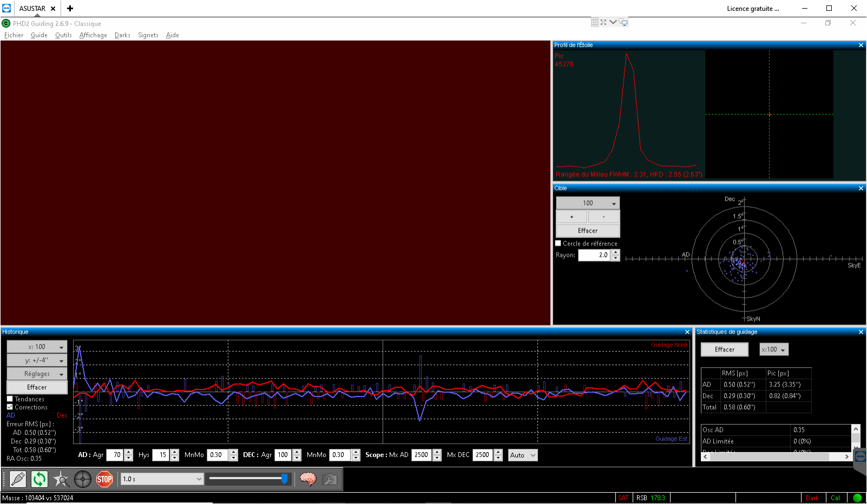Screen dimensions: 867x504
Task: Click the fullscreen arrows icon in the session toolbar
Action: pos(603,22)
